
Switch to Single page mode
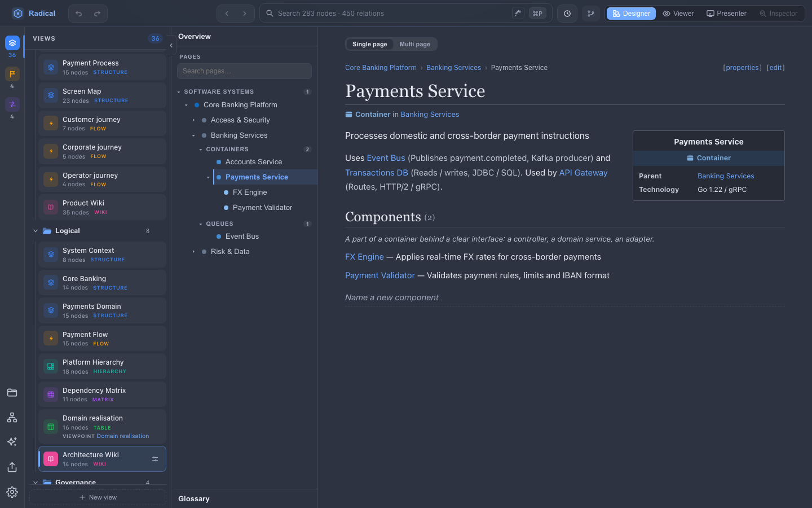tap(370, 44)
